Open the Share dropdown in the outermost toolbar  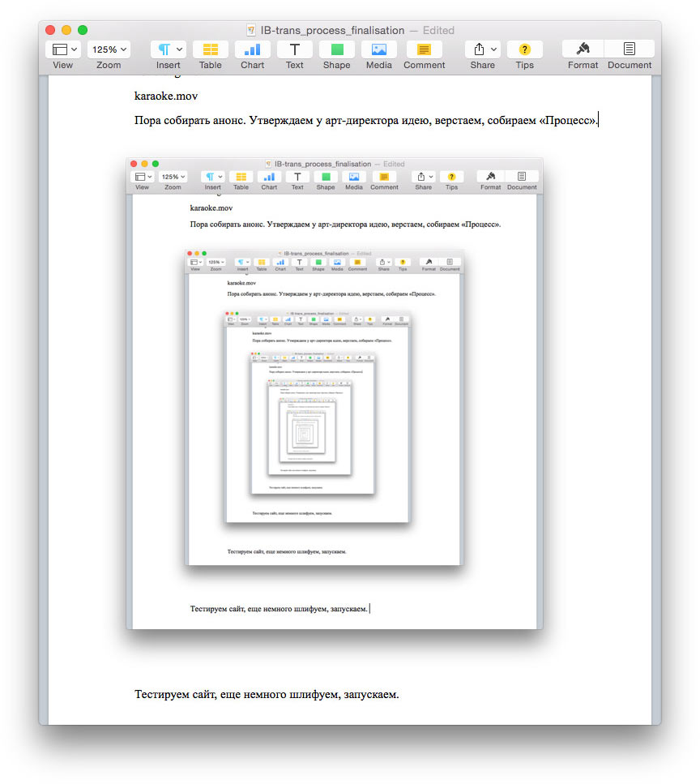tap(482, 49)
